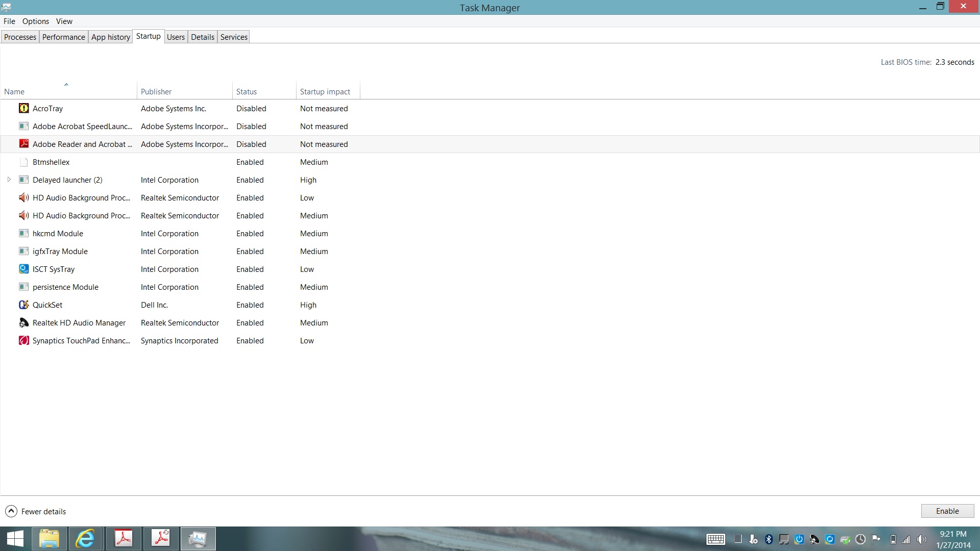Click the Action Center flag tray icon
The width and height of the screenshot is (980, 551).
tap(876, 539)
